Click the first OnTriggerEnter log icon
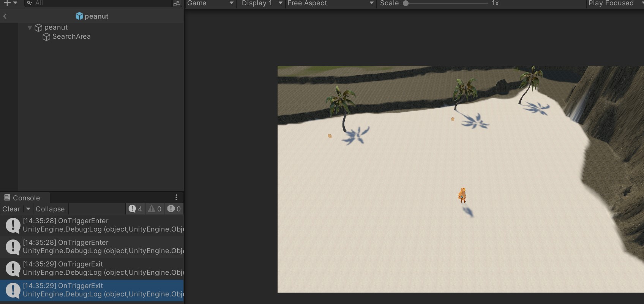 point(13,225)
